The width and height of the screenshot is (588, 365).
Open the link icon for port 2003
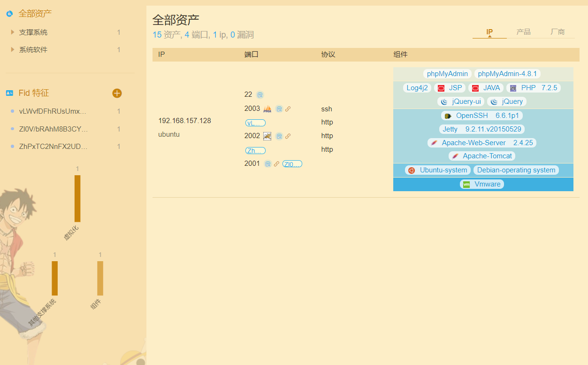pos(288,109)
